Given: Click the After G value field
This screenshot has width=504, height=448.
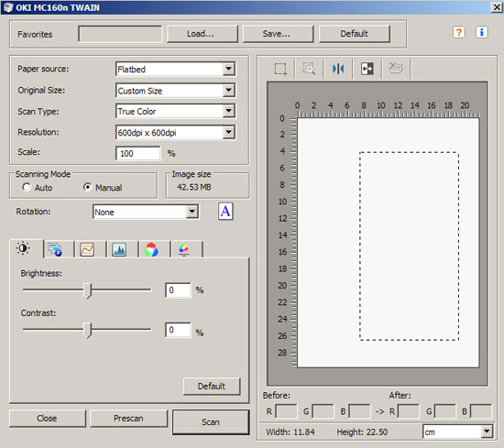Looking at the screenshot, I should coord(444,411).
